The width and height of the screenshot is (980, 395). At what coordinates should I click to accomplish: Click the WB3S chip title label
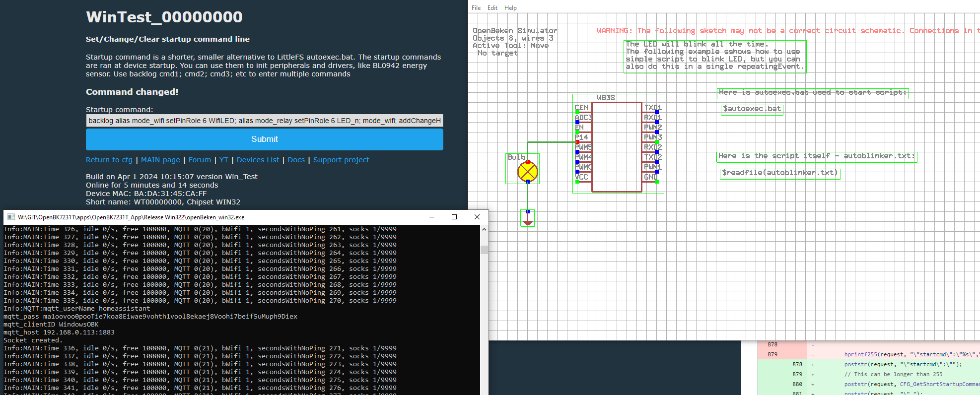point(606,98)
